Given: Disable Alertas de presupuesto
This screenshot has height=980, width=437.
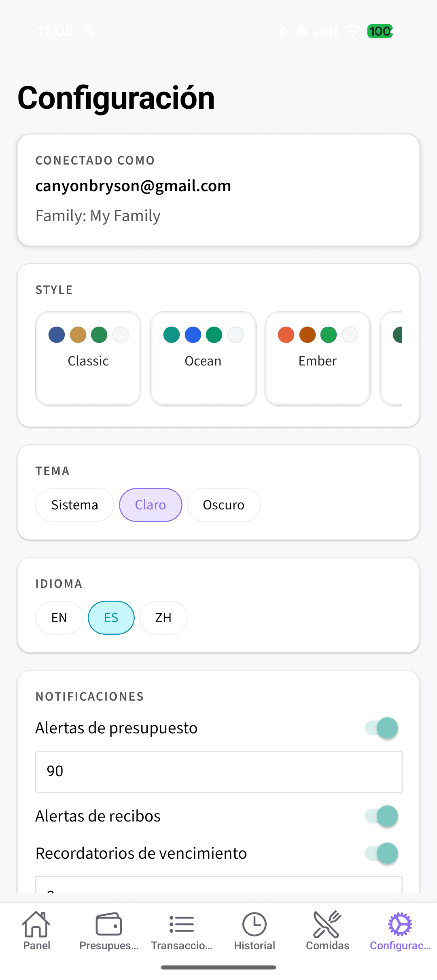Looking at the screenshot, I should point(382,728).
